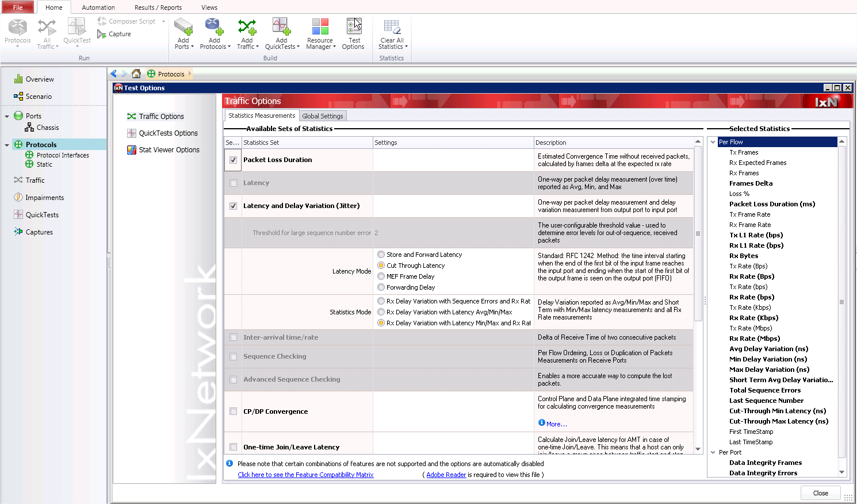Select the Statistics Measurements tab

point(262,116)
